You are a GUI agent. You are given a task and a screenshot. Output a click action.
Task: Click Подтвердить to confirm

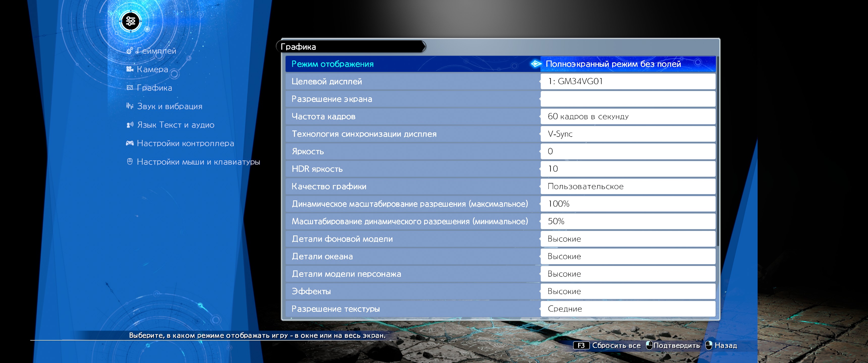tap(676, 346)
